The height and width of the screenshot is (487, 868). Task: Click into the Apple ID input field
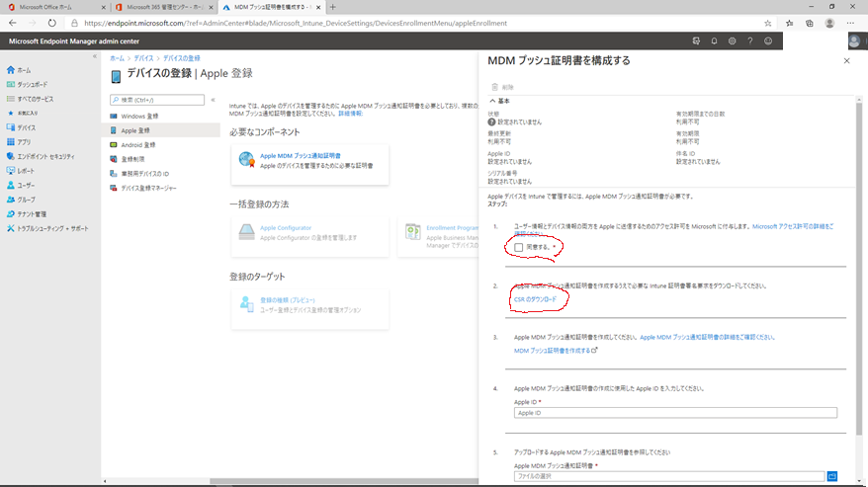[675, 413]
